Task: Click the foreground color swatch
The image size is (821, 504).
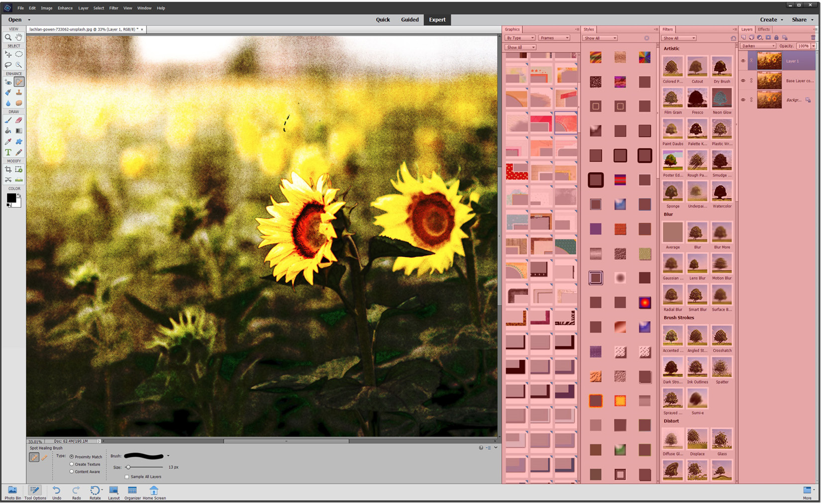Action: (11, 198)
